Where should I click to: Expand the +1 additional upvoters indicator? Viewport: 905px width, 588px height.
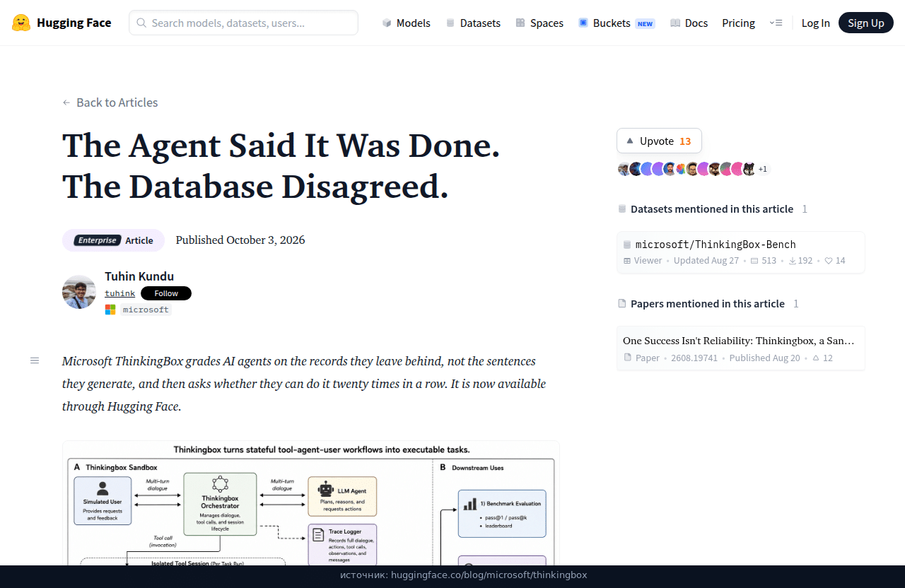(x=763, y=169)
